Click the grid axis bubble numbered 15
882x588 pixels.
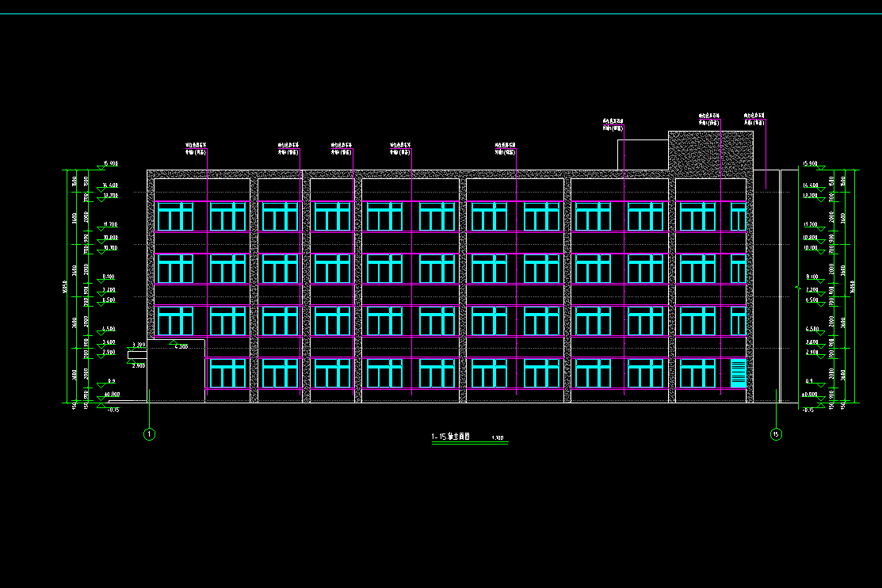776,433
